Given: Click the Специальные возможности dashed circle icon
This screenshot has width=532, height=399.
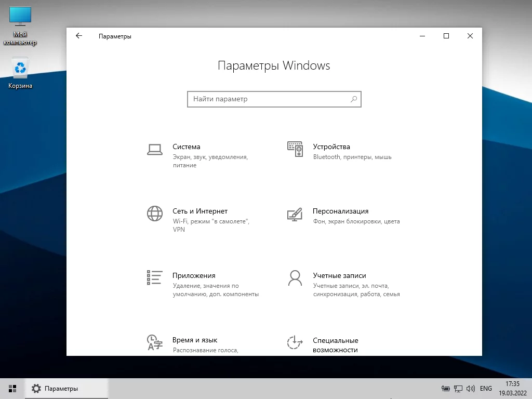Looking at the screenshot, I should (295, 342).
